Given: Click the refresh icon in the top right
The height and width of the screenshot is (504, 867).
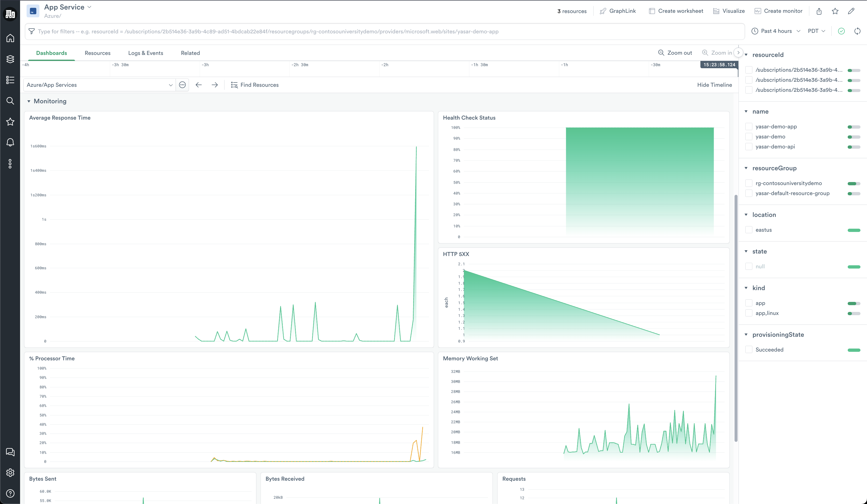Looking at the screenshot, I should [857, 31].
